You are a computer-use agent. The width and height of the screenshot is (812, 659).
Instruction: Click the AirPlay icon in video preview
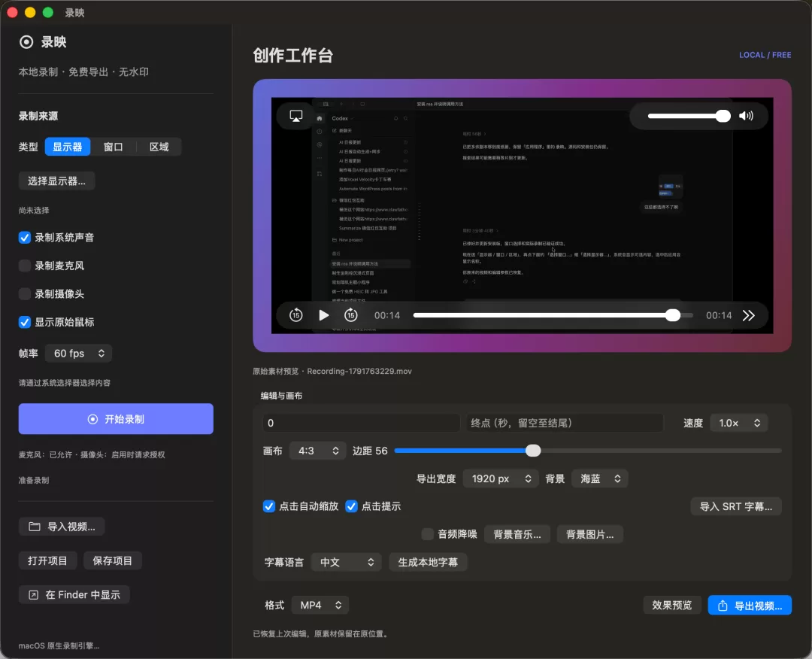[x=295, y=116]
